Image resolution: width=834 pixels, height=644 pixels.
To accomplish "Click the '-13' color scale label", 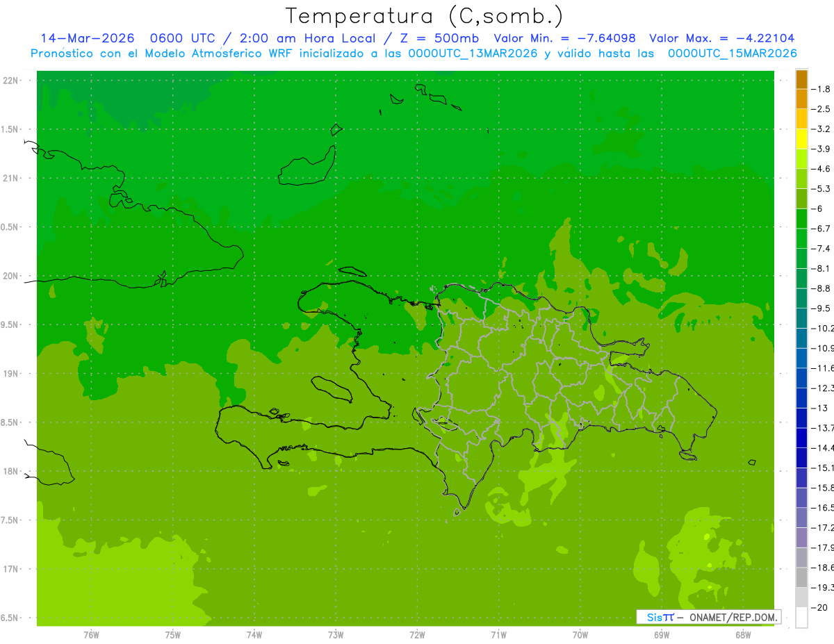I will pos(821,408).
